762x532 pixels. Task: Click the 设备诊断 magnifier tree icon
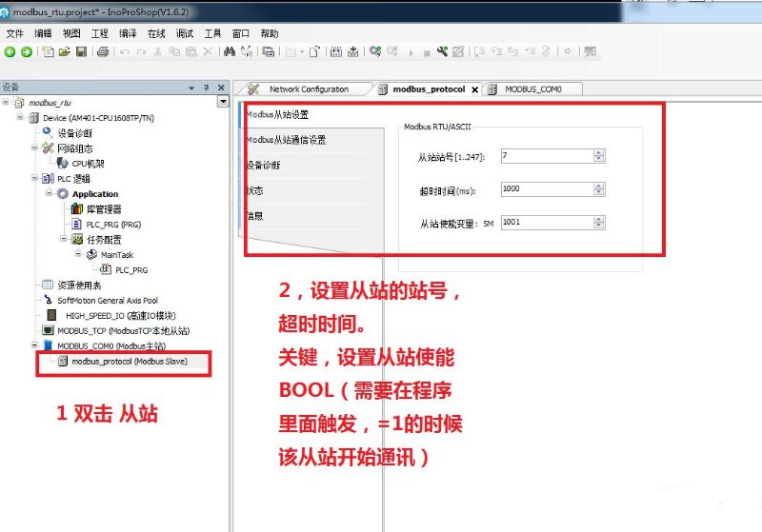[x=47, y=132]
